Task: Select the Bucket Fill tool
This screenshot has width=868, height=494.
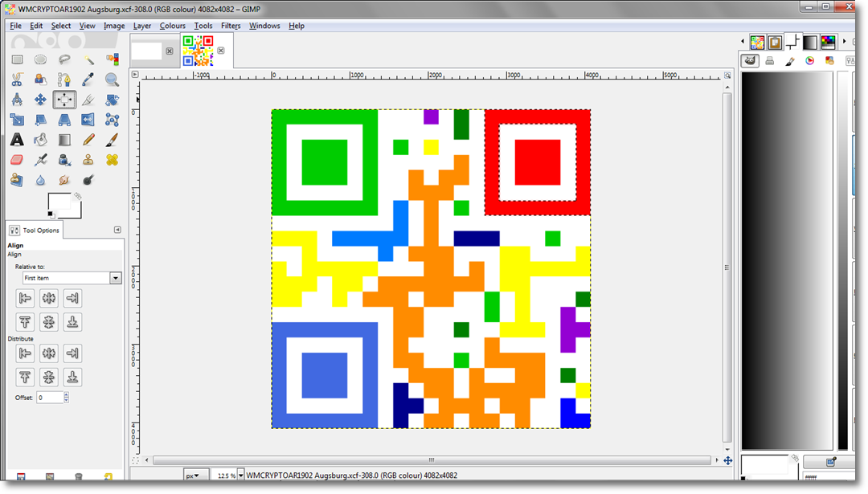Action: [x=40, y=140]
